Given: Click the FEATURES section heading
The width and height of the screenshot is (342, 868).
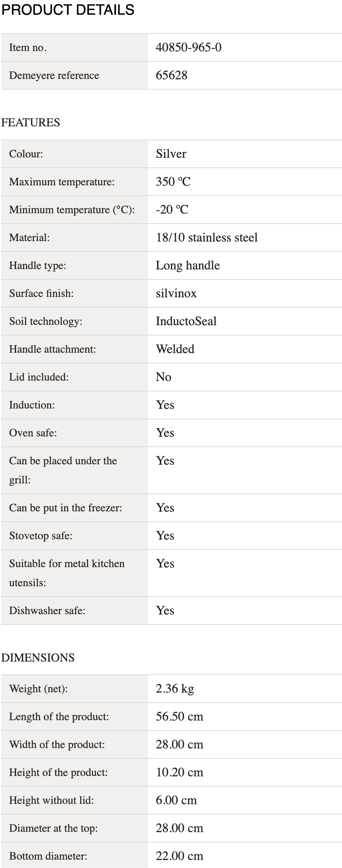Looking at the screenshot, I should click(31, 122).
